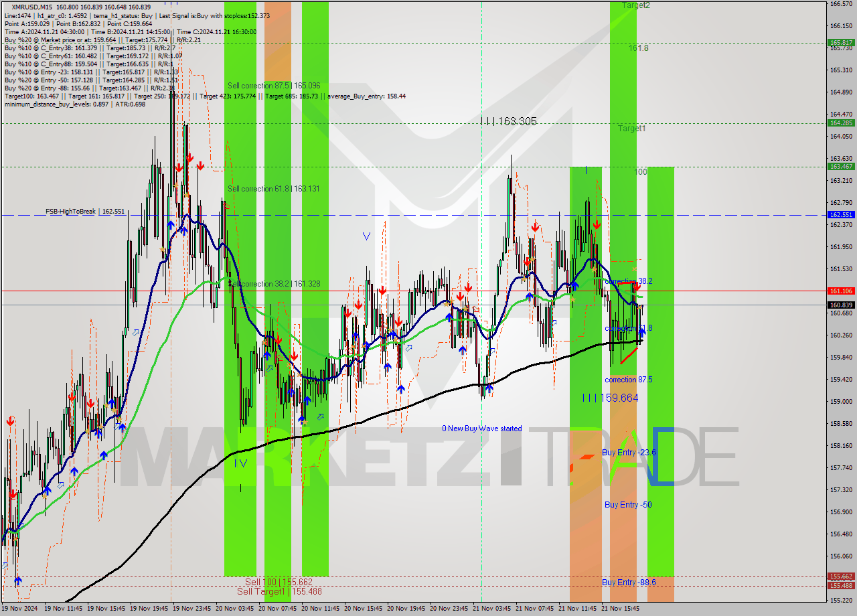The height and width of the screenshot is (616, 857).
Task: Select the 157.740 price axis tick
Action: click(x=841, y=467)
